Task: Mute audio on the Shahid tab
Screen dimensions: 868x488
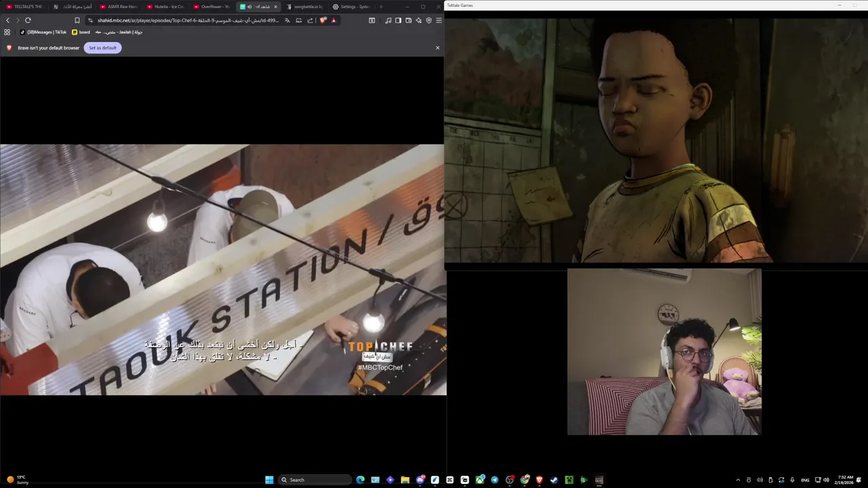Action: 250,7
